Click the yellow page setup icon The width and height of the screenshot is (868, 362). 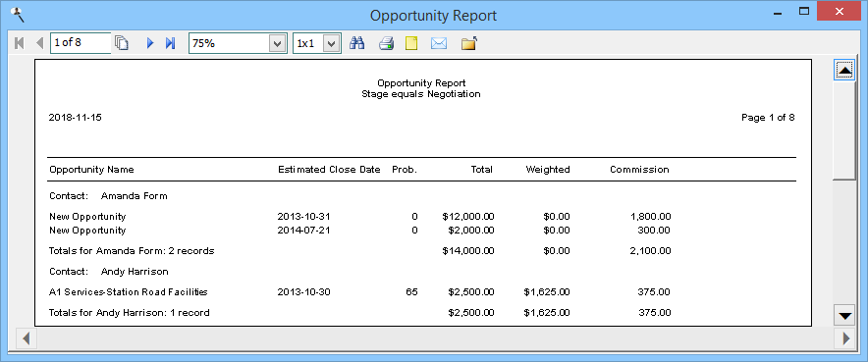click(x=410, y=43)
